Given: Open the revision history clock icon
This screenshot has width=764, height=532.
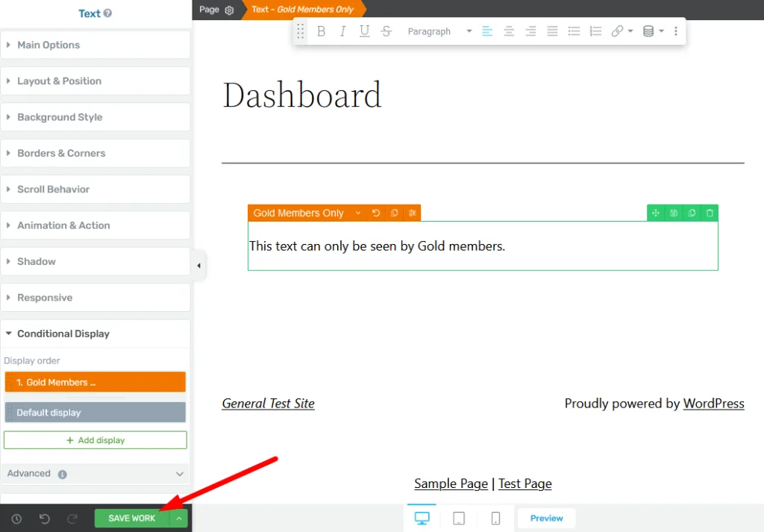Looking at the screenshot, I should pyautogui.click(x=16, y=519).
